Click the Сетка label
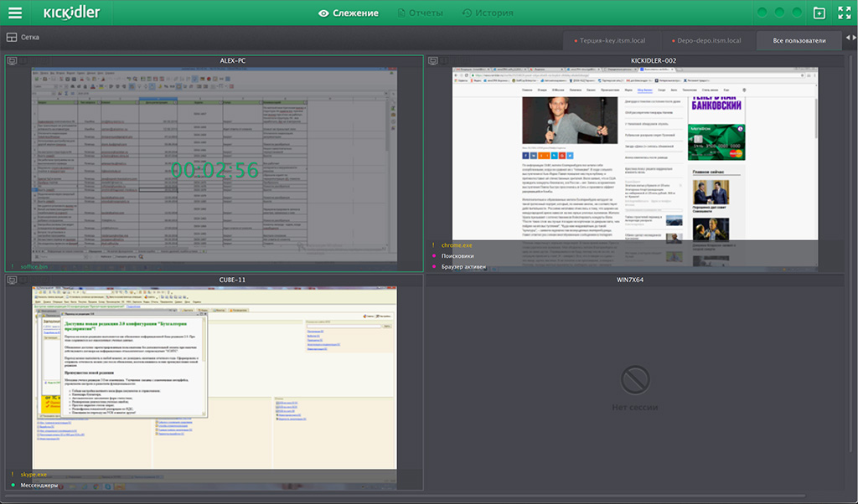The height and width of the screenshot is (504, 858). point(30,37)
